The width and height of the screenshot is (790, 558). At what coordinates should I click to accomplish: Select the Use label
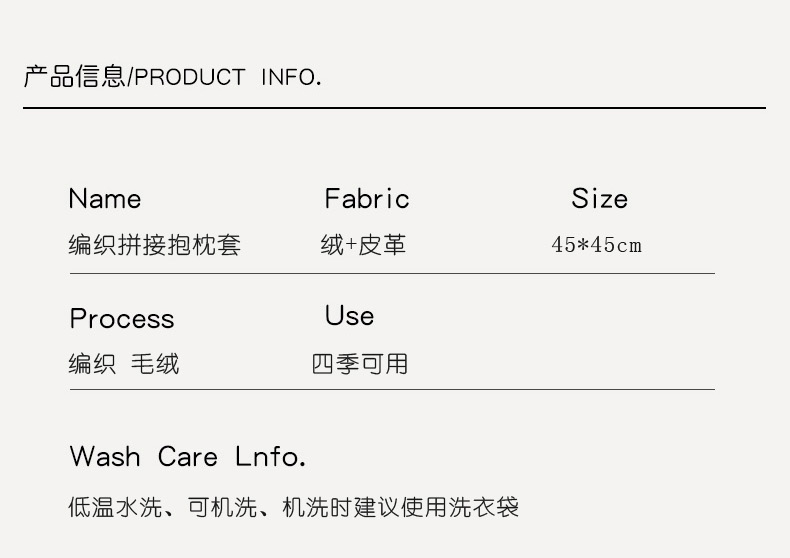point(349,316)
